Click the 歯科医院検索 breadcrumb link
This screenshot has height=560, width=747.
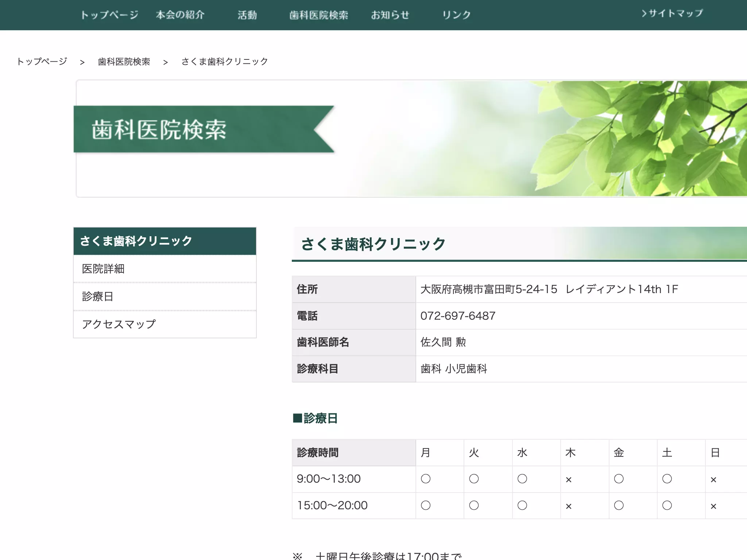pyautogui.click(x=124, y=62)
